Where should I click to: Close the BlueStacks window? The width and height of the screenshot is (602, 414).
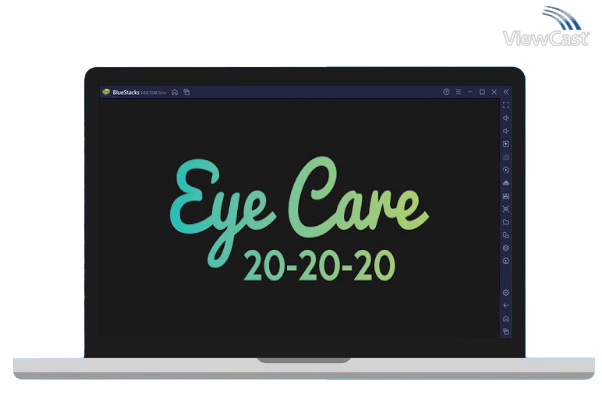[494, 92]
